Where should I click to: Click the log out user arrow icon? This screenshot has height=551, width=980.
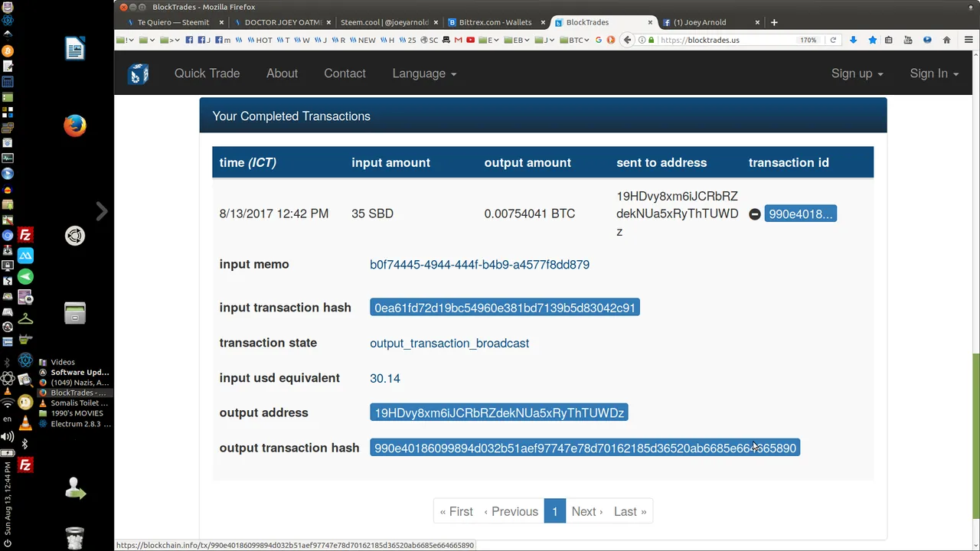click(x=75, y=488)
